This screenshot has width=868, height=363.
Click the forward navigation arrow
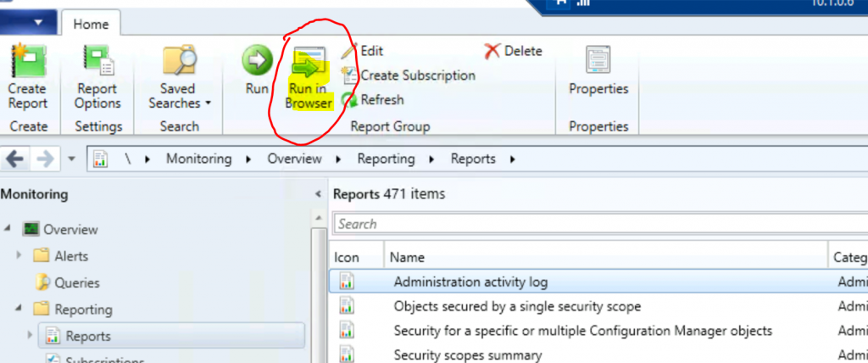tap(45, 159)
